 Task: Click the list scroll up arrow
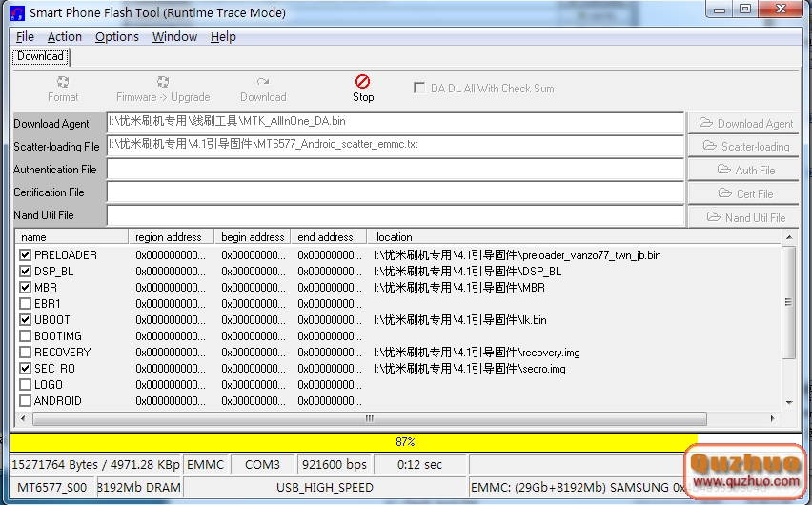click(789, 237)
